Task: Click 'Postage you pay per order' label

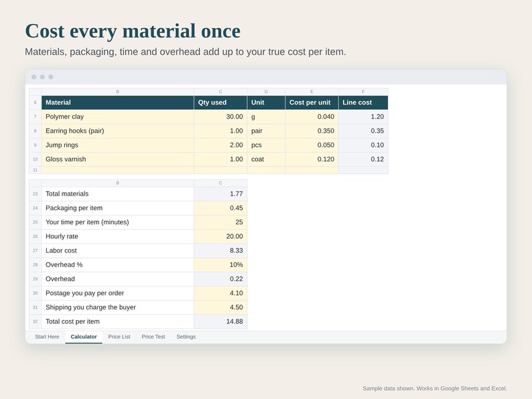Action: pos(117,293)
